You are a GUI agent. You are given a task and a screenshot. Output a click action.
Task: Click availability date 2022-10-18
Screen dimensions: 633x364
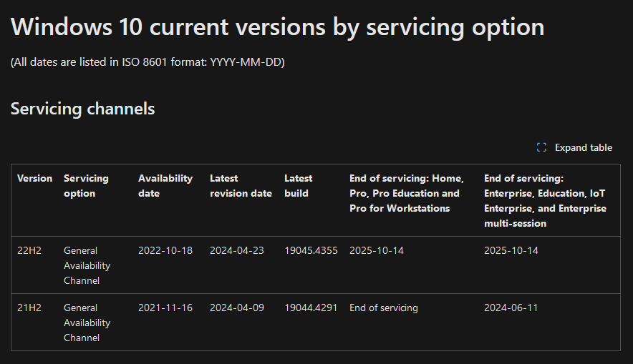point(165,250)
